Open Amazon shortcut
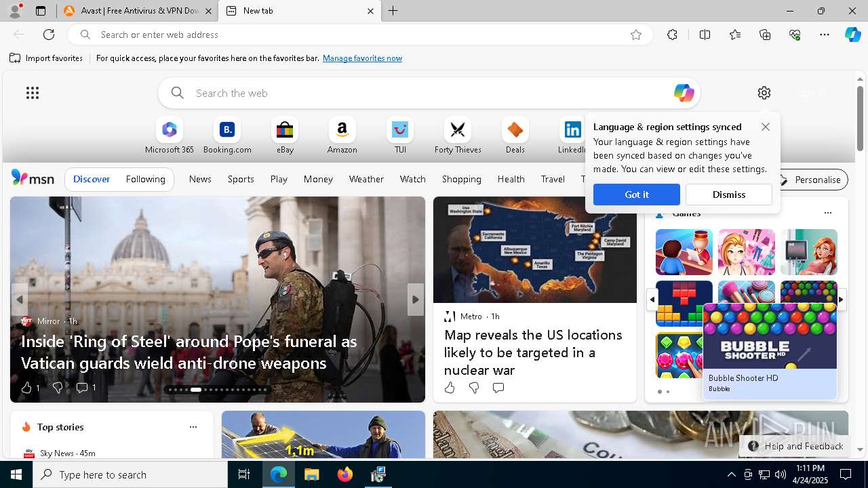This screenshot has height=488, width=868. point(342,136)
